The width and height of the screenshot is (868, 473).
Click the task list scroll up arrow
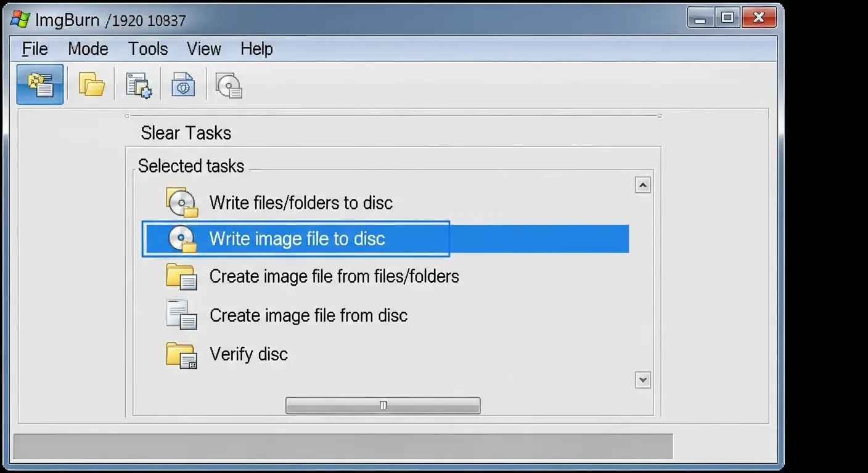point(643,185)
